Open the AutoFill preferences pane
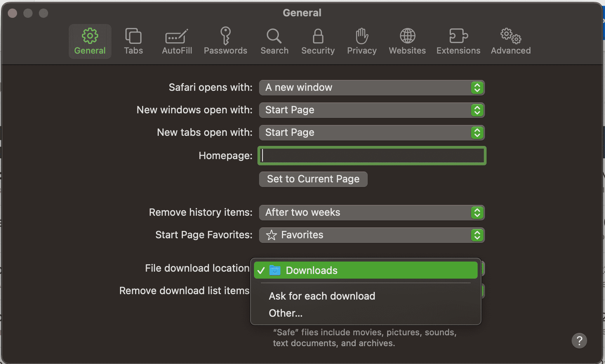 [x=177, y=42]
